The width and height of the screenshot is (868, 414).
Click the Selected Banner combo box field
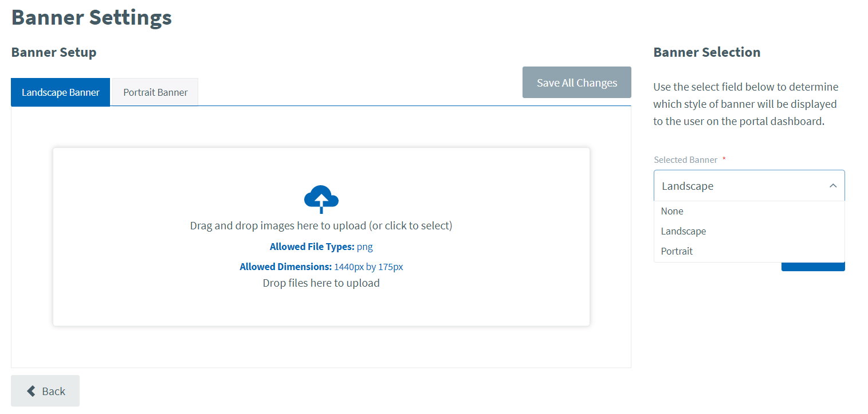[739, 186]
